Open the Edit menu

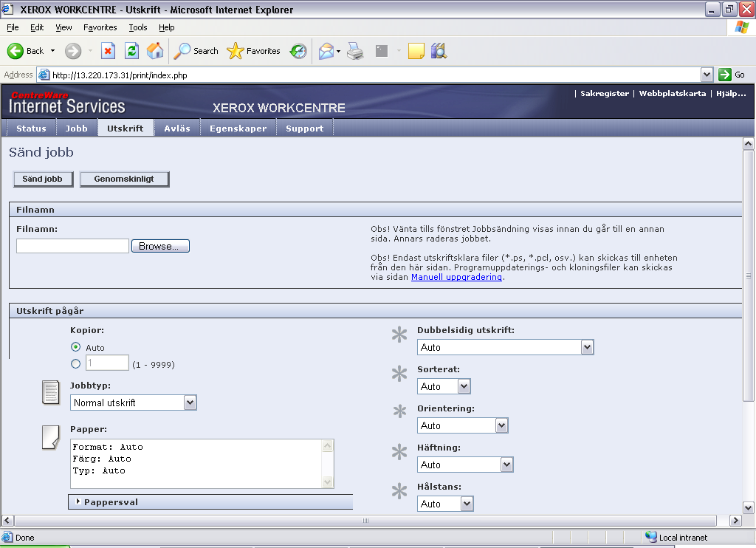(x=37, y=27)
